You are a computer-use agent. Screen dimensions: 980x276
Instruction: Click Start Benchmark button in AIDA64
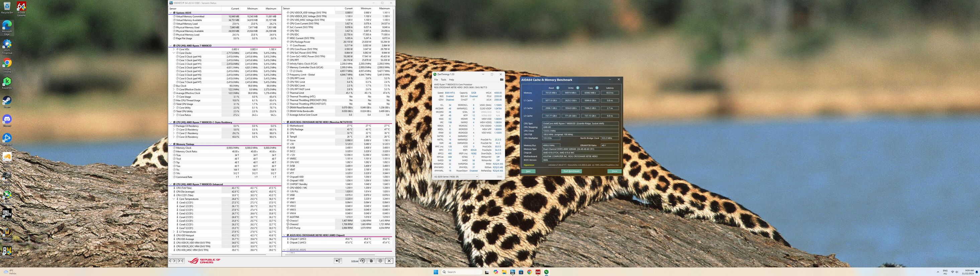coord(571,171)
